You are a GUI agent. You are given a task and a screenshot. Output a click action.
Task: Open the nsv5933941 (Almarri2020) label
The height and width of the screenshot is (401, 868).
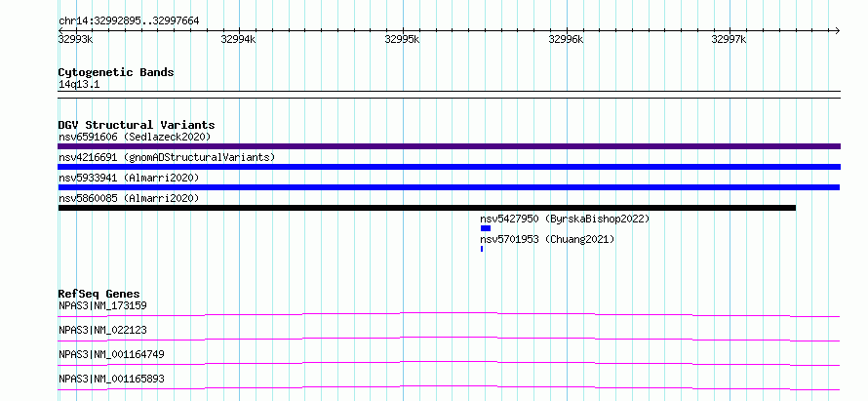129,178
